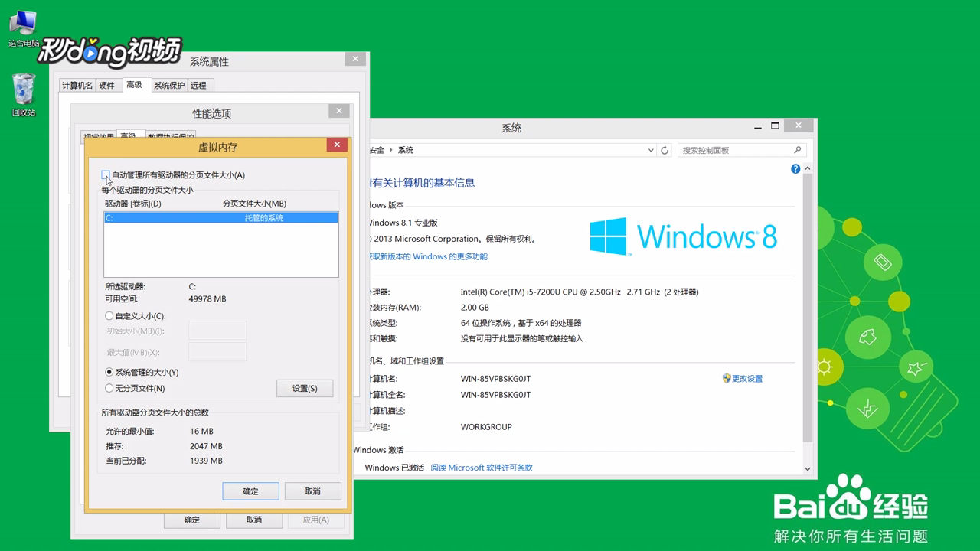Click the 驱动器 [卷标](D) column header

(133, 204)
